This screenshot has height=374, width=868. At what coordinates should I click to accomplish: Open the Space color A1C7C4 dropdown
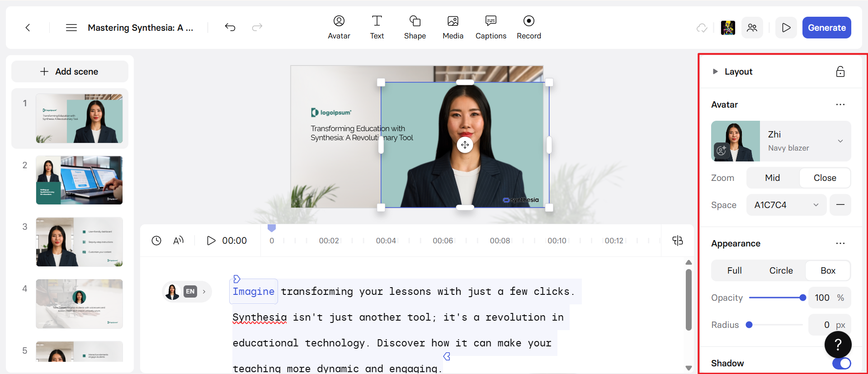click(x=787, y=205)
